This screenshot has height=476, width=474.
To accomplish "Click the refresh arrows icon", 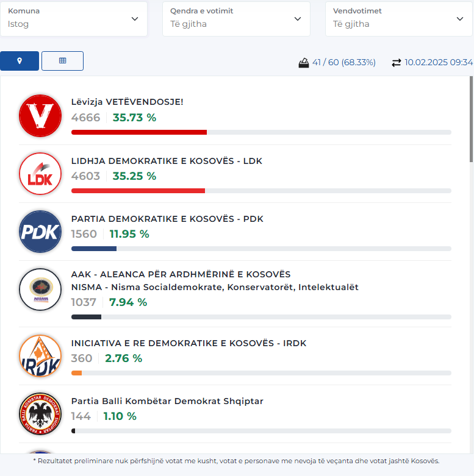I will [396, 63].
